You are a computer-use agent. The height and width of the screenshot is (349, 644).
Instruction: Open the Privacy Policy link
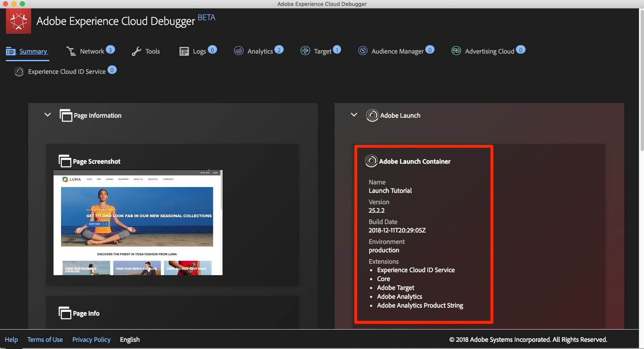91,340
